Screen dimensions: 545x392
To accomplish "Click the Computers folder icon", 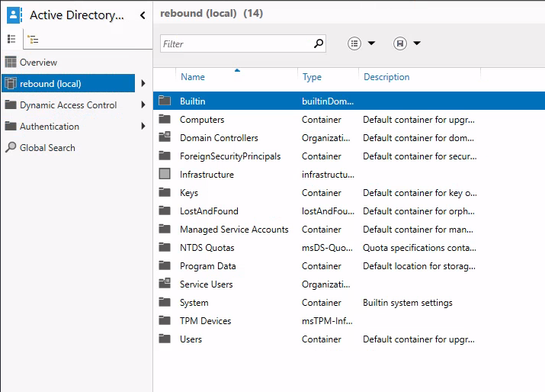I will (165, 119).
